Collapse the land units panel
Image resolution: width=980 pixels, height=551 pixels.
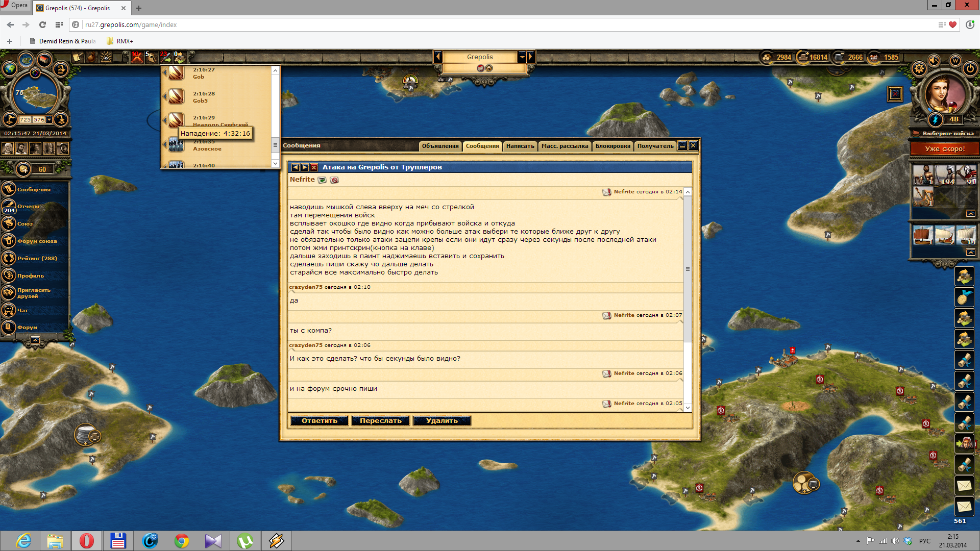[970, 214]
